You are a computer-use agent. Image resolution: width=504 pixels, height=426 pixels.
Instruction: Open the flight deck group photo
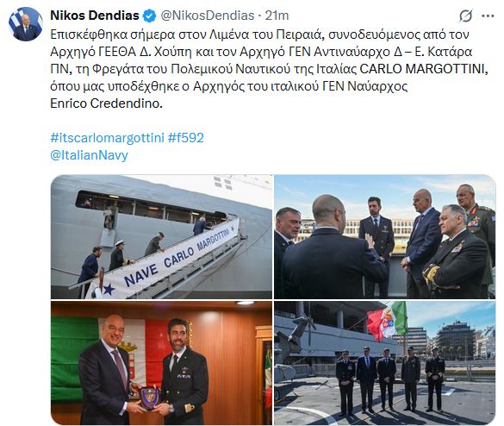coord(385,362)
